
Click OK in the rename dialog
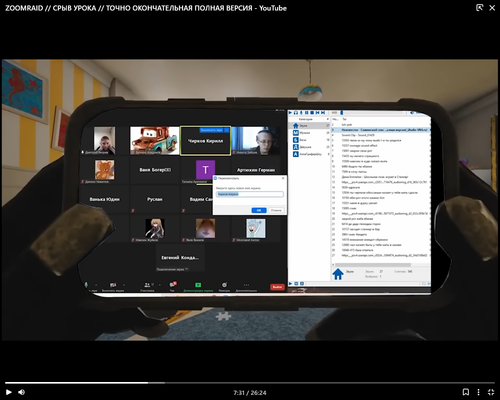tap(259, 210)
